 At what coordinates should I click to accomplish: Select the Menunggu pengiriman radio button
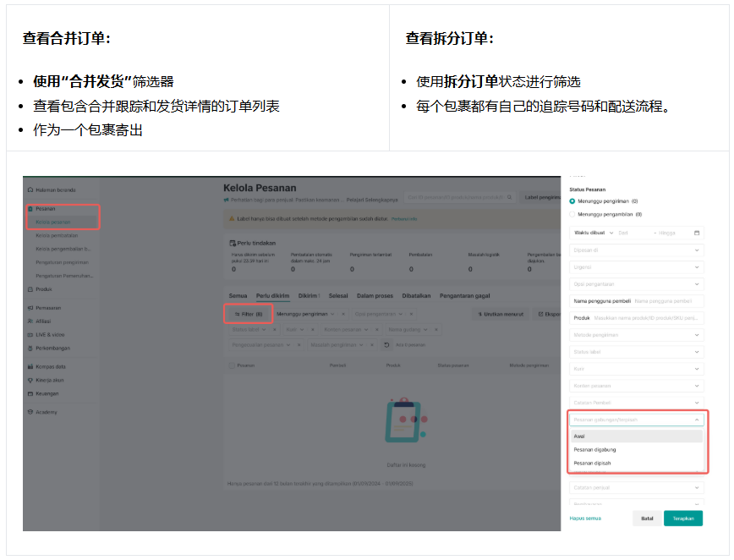(572, 201)
